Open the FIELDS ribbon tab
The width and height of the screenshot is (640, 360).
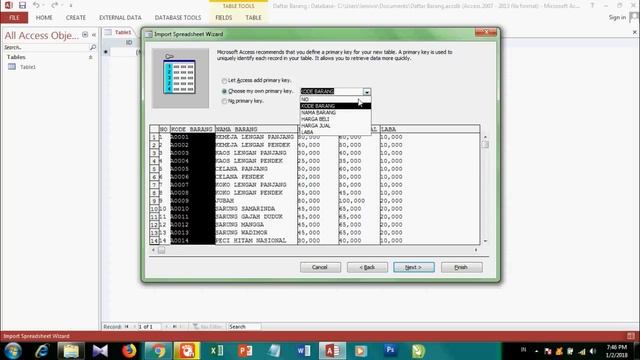tap(224, 18)
